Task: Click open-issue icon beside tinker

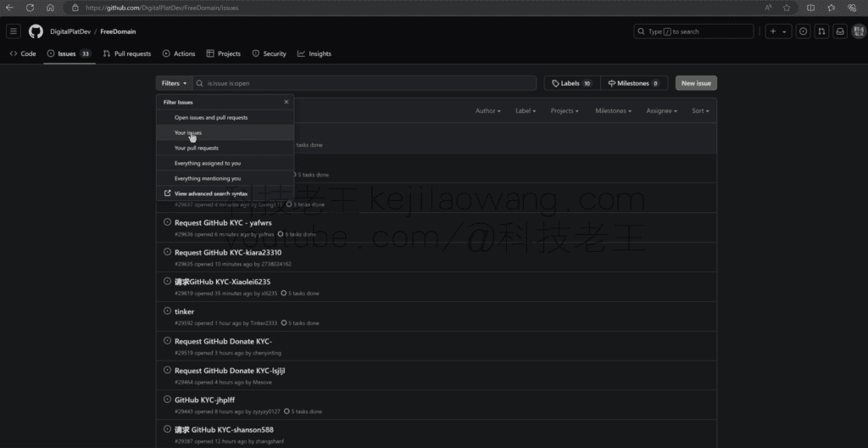Action: (167, 311)
